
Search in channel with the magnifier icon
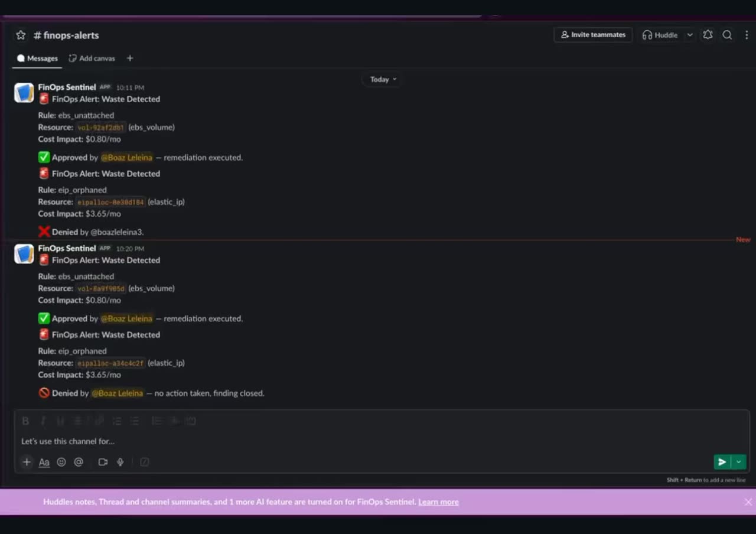[727, 35]
